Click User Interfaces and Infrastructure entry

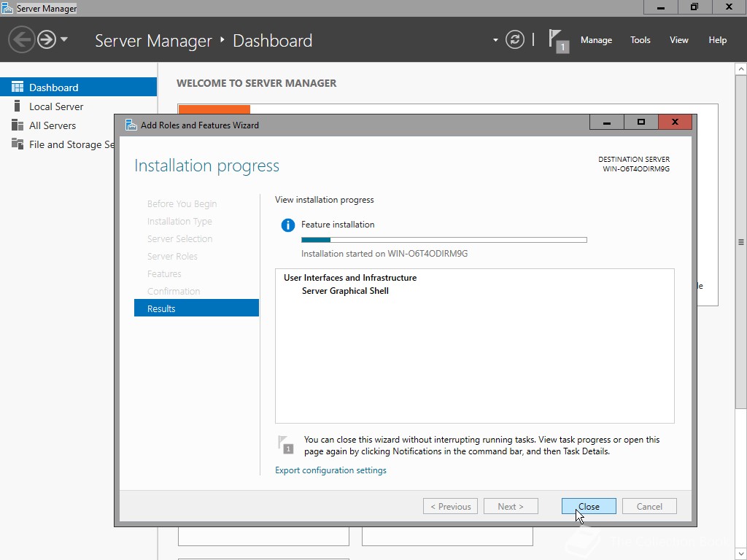(350, 278)
